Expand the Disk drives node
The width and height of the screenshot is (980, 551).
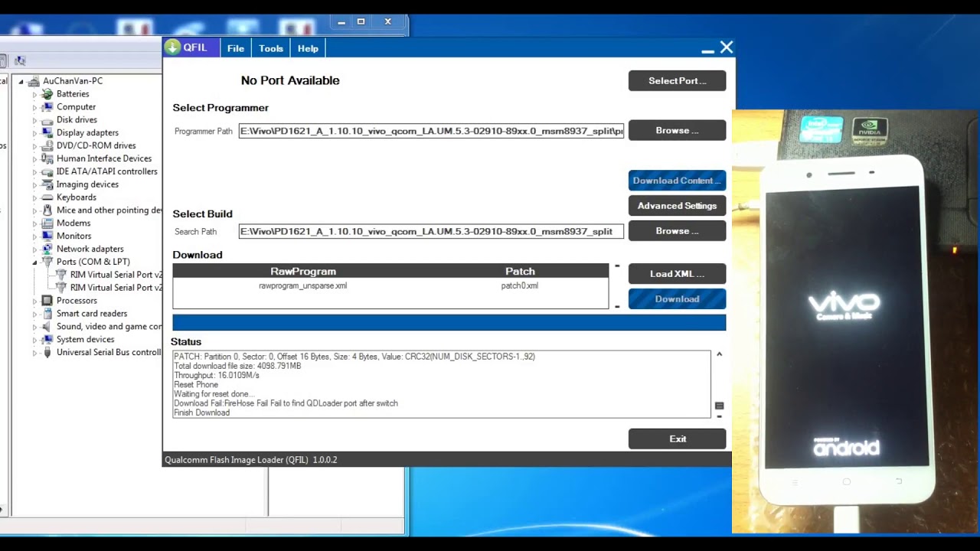pos(34,120)
